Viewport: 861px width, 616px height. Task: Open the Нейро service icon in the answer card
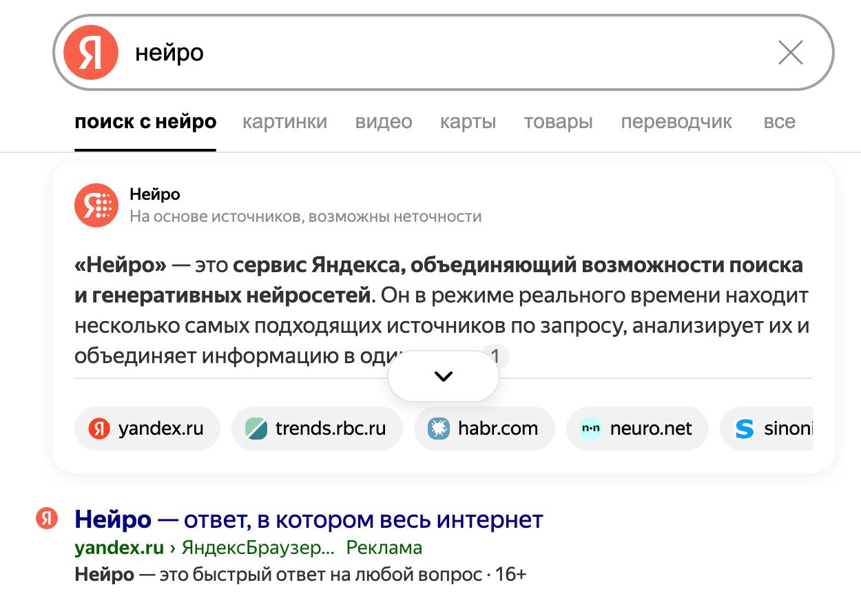(x=96, y=205)
